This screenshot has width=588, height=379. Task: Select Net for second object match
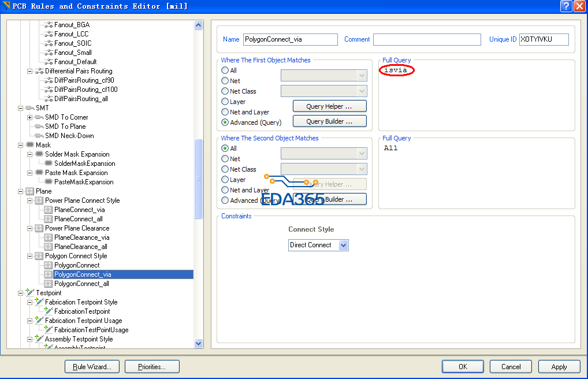pyautogui.click(x=225, y=159)
